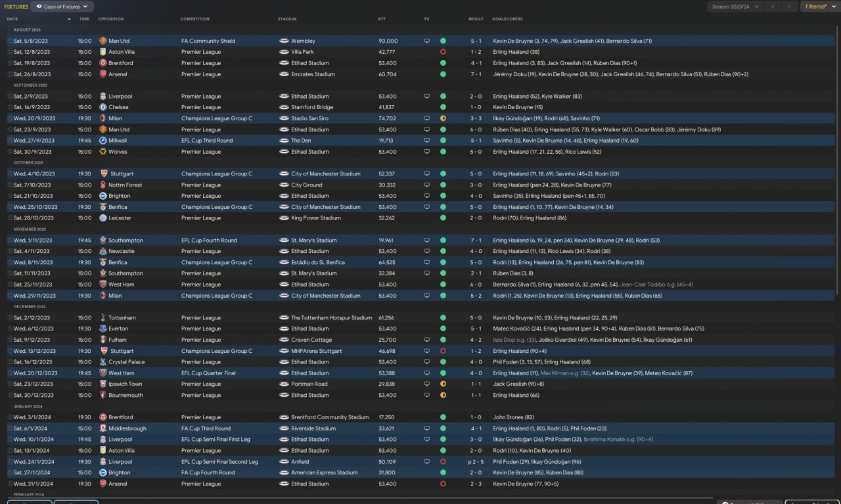Tick the circle beside Sat, 7/10/2023

tap(10, 185)
